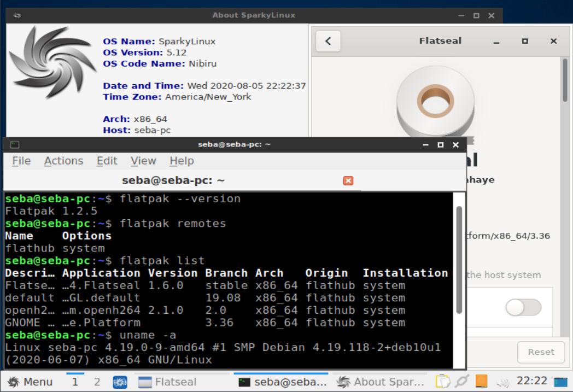Screen dimensions: 573x392
Task: Click the Flatseal washer app logo
Action: point(435,101)
